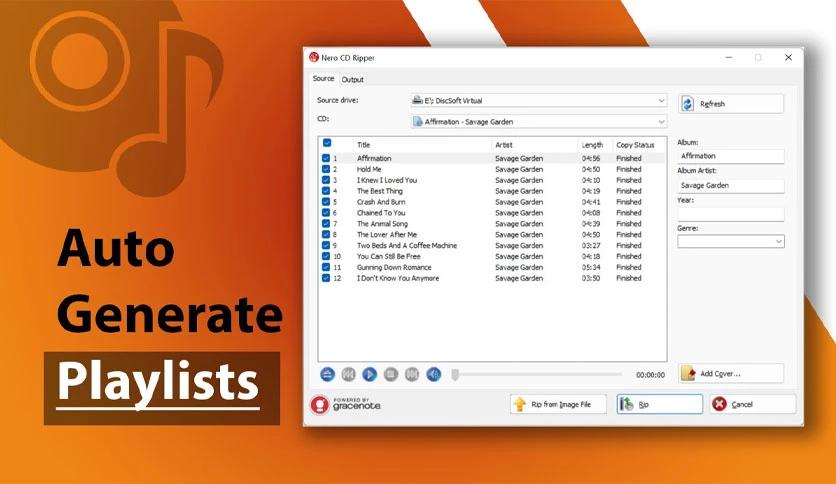Toggle checkbox for The Animal Song

click(x=326, y=224)
